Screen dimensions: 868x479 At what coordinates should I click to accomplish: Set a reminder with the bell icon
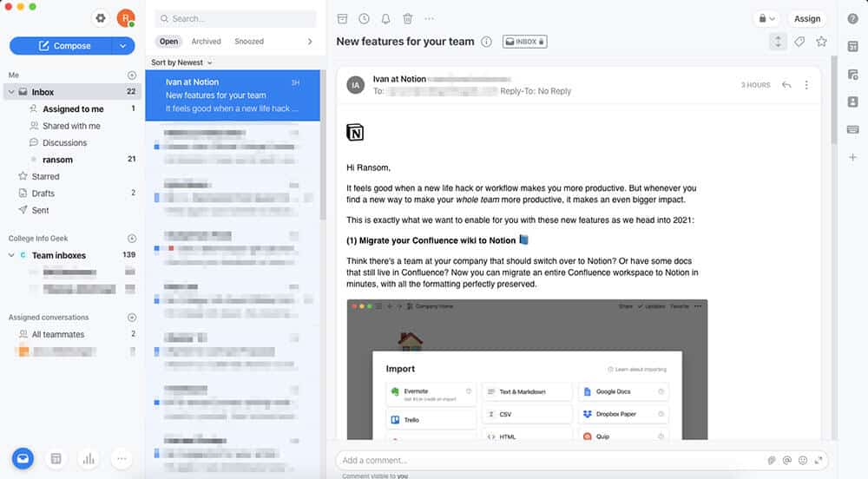(386, 19)
